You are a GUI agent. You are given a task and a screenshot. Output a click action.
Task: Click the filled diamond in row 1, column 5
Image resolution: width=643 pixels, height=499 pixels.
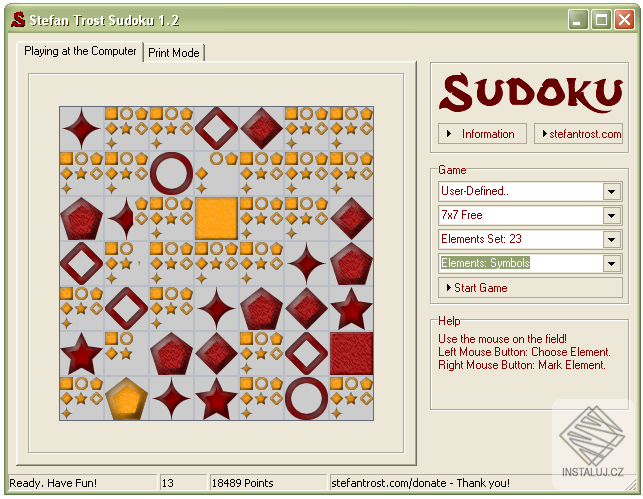[262, 128]
